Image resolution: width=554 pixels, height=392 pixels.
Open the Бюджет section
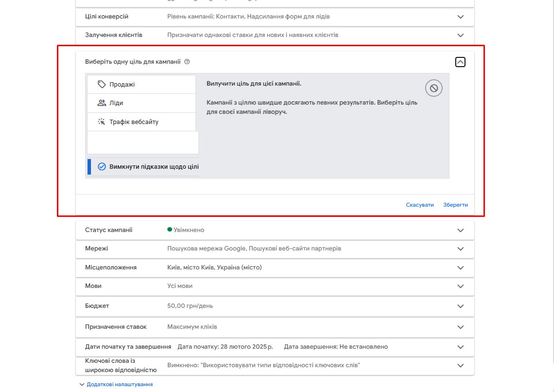pos(275,306)
